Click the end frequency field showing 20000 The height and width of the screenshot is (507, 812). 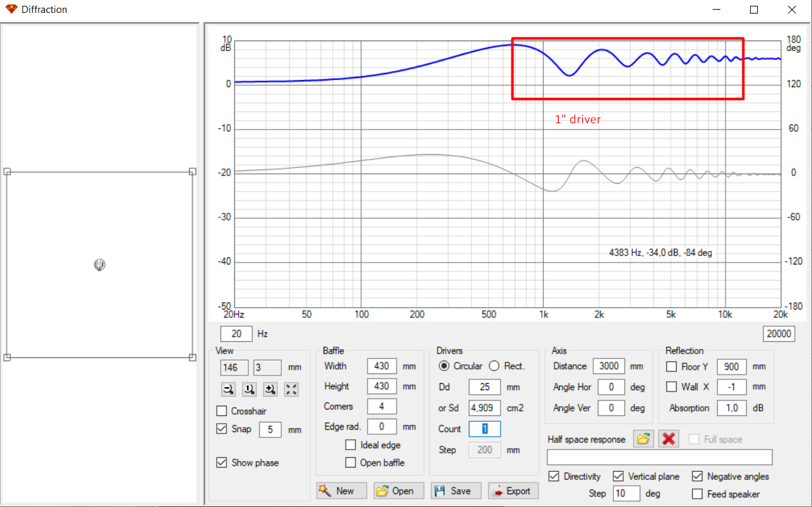click(x=778, y=333)
